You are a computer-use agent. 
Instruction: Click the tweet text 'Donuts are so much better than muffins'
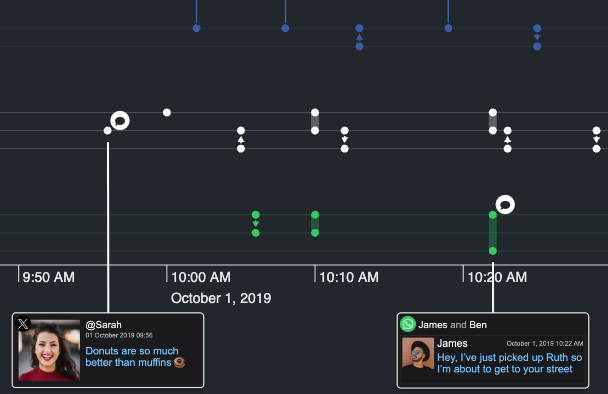[135, 356]
